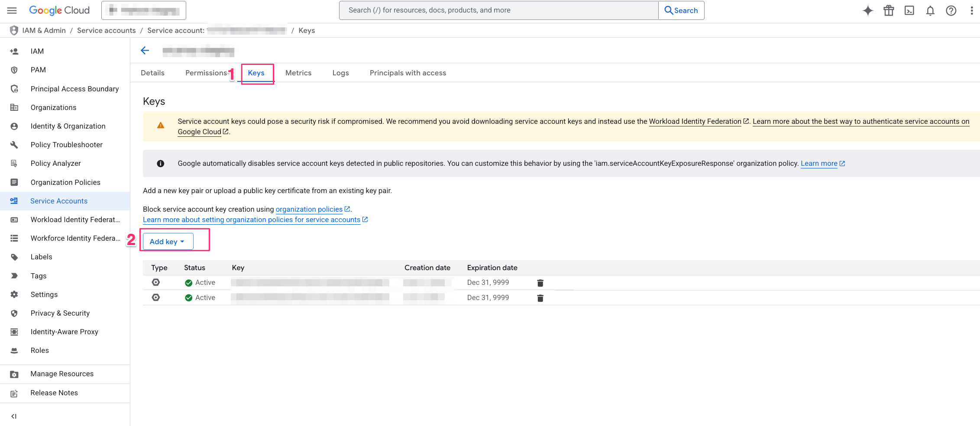Click Service accounts in breadcrumb

[107, 30]
